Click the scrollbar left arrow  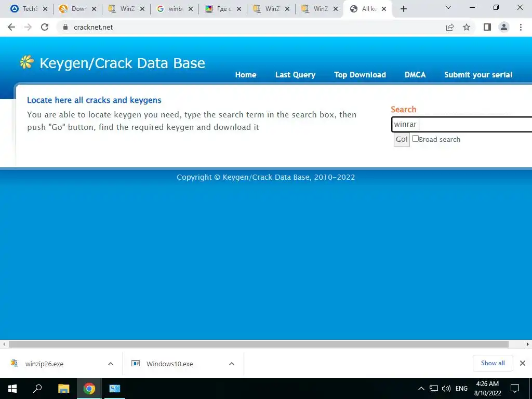(4, 344)
